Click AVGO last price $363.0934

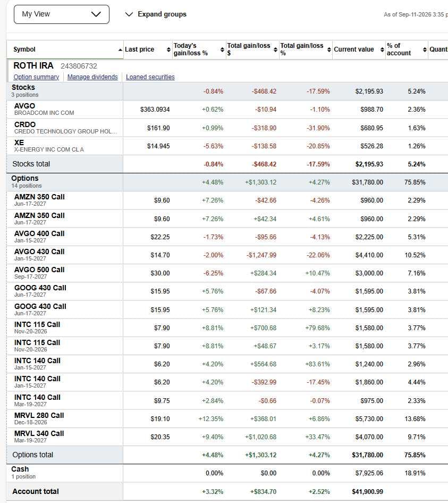[x=155, y=110]
